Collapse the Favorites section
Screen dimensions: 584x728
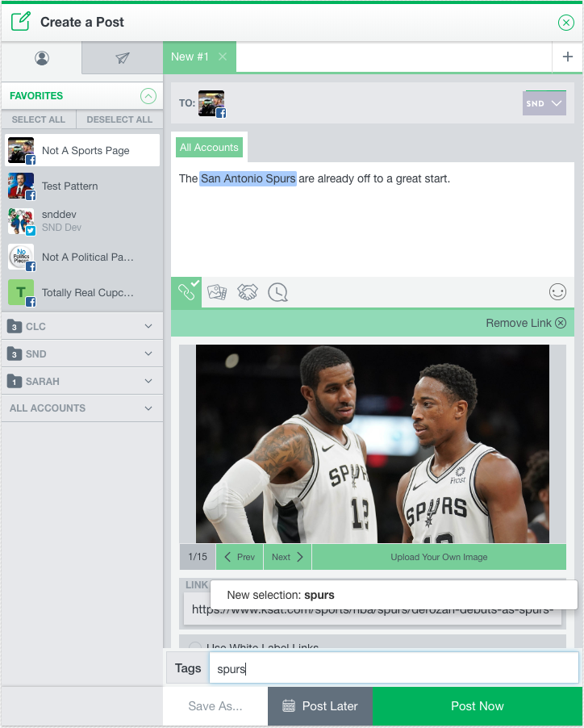point(148,96)
